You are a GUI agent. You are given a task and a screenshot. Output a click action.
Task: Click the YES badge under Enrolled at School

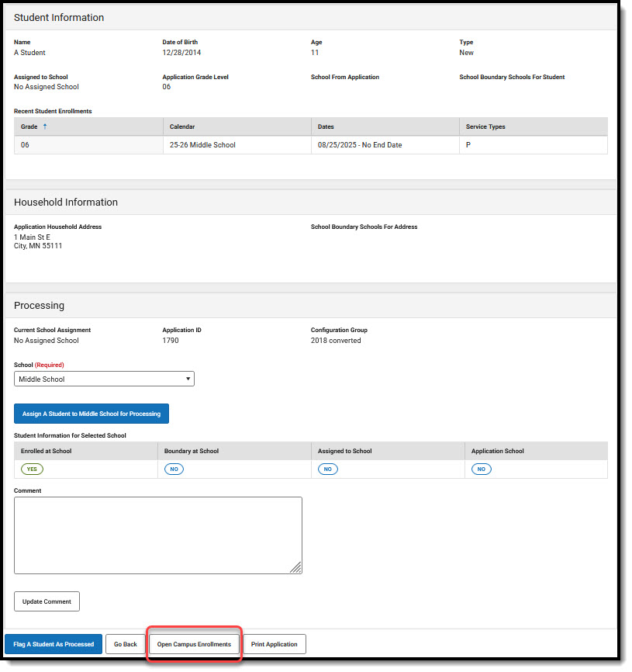coord(32,469)
